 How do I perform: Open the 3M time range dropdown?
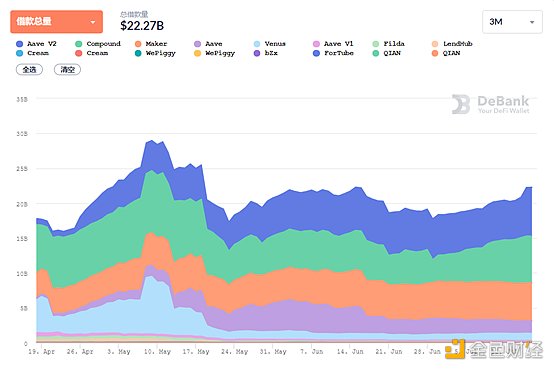pyautogui.click(x=512, y=22)
